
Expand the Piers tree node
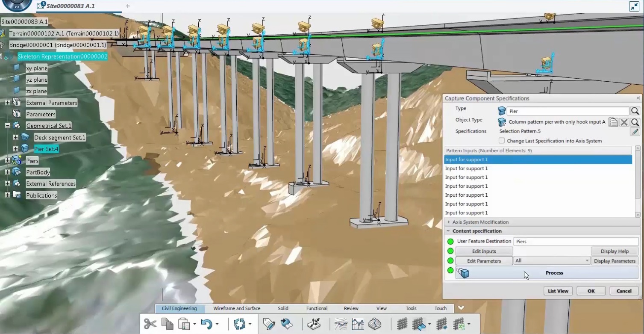point(7,160)
